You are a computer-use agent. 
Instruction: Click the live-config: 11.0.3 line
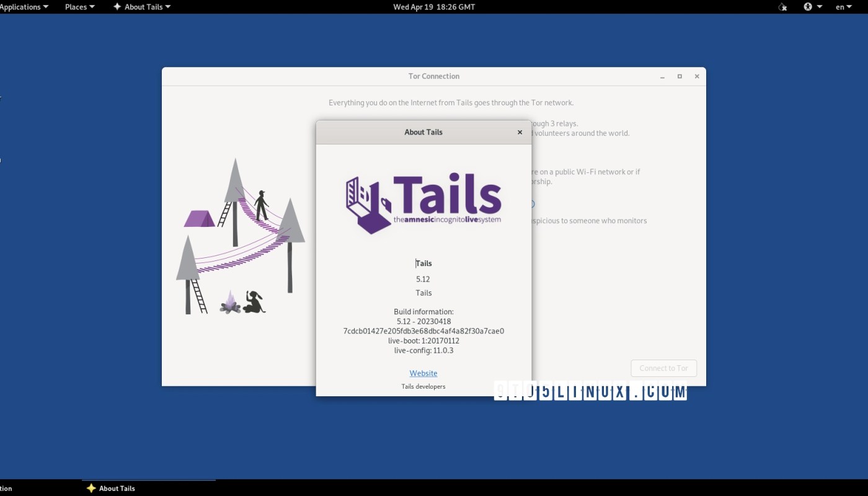coord(423,350)
